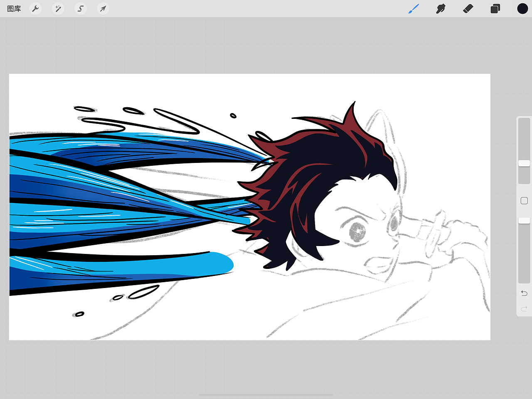This screenshot has height=399, width=532.
Task: Open the 图库 gallery
Action: [x=14, y=9]
